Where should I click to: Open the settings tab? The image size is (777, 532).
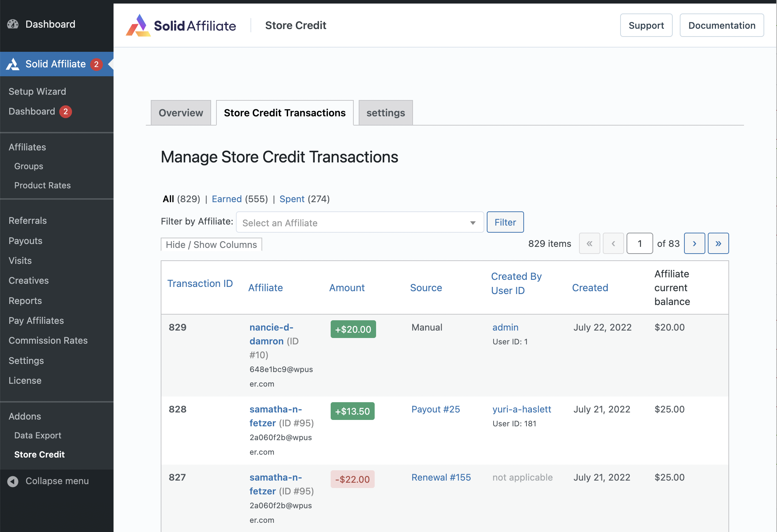click(x=385, y=112)
